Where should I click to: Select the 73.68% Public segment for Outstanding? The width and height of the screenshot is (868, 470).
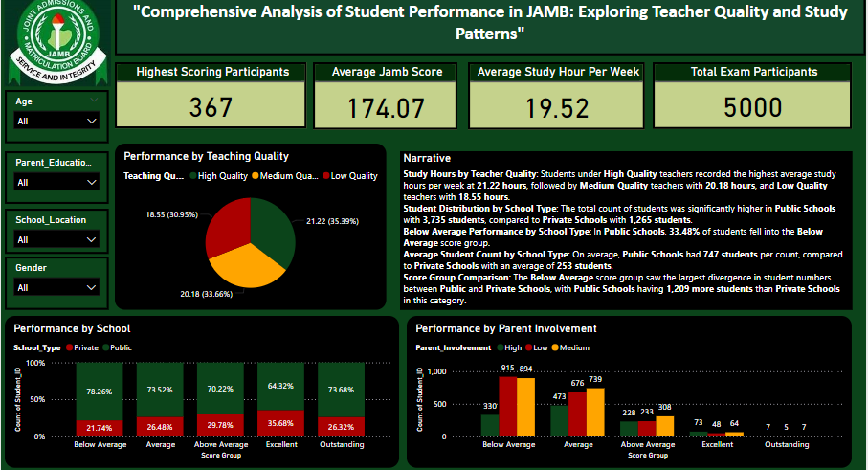point(341,390)
